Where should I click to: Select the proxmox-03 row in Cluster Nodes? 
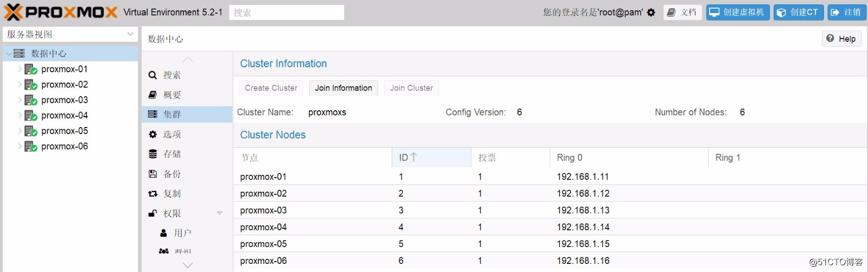point(550,210)
